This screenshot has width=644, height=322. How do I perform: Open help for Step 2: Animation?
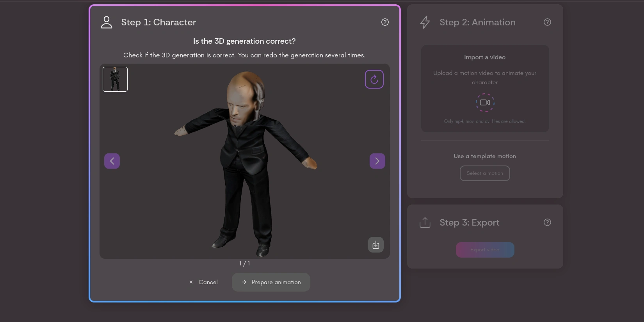pyautogui.click(x=547, y=22)
